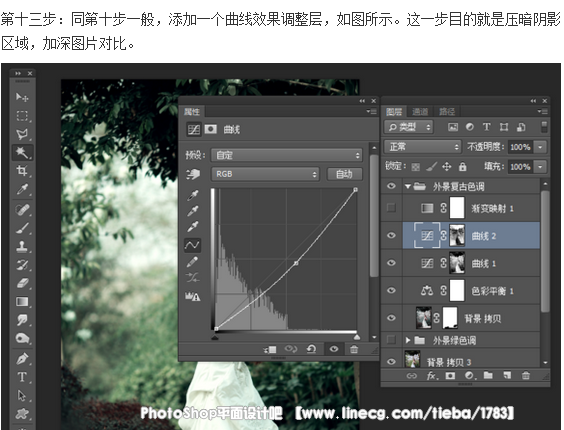Pick the black point eyedropper in Curves

(x=192, y=195)
